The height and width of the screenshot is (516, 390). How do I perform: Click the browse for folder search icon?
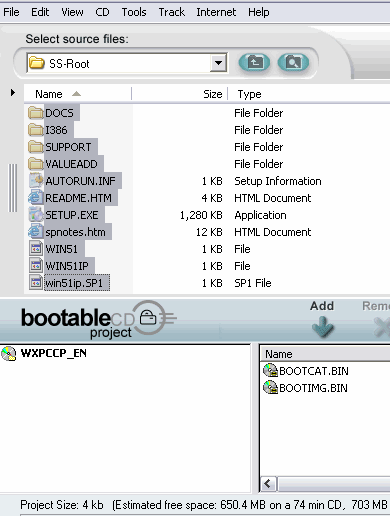coord(293,62)
